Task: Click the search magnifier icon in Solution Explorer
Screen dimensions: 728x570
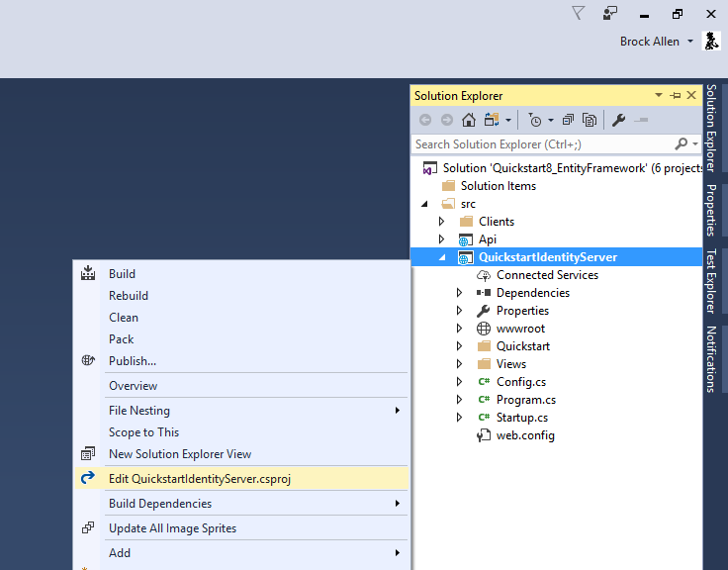Action: pyautogui.click(x=682, y=144)
